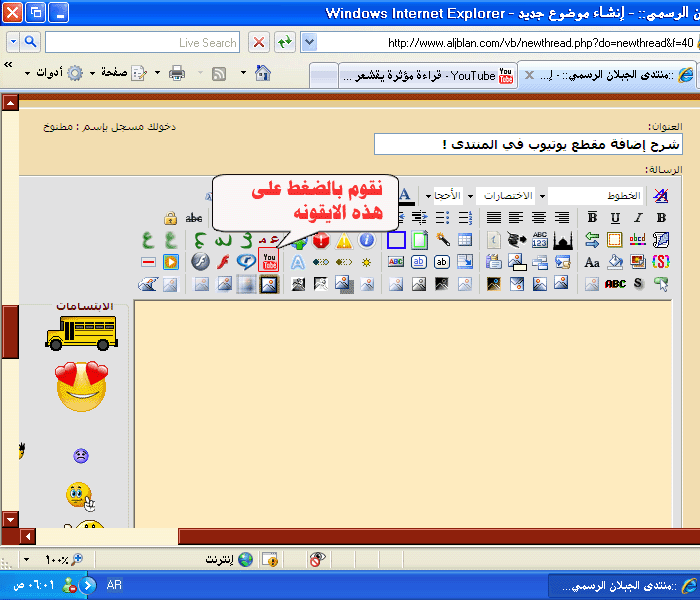Image resolution: width=700 pixels, height=600 pixels.
Task: Click the padlock icon in toolbar
Action: [170, 218]
